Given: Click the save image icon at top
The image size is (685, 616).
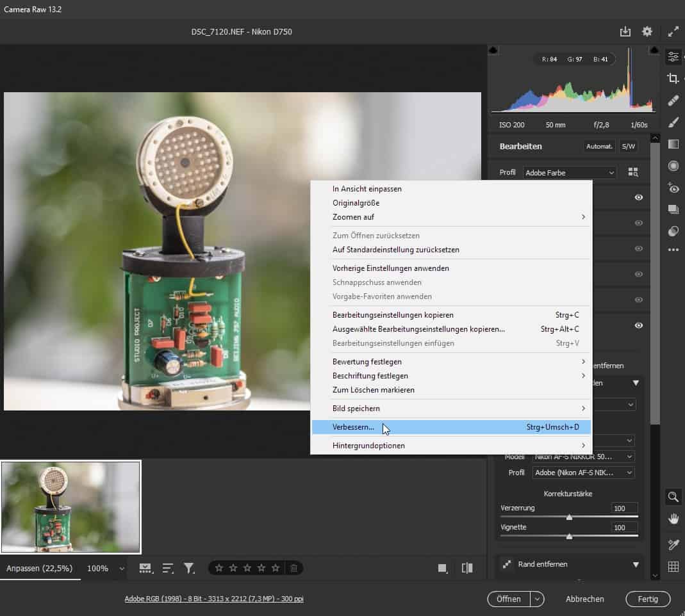Looking at the screenshot, I should tap(625, 31).
